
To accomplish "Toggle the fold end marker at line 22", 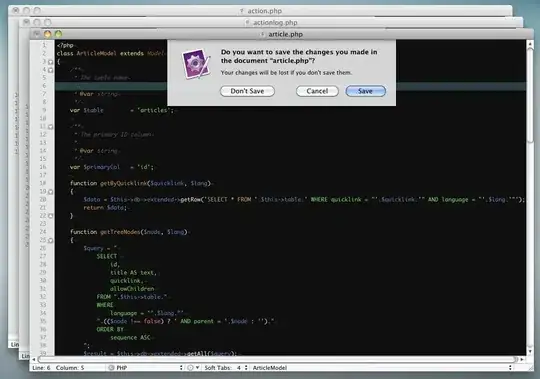I will pyautogui.click(x=51, y=216).
